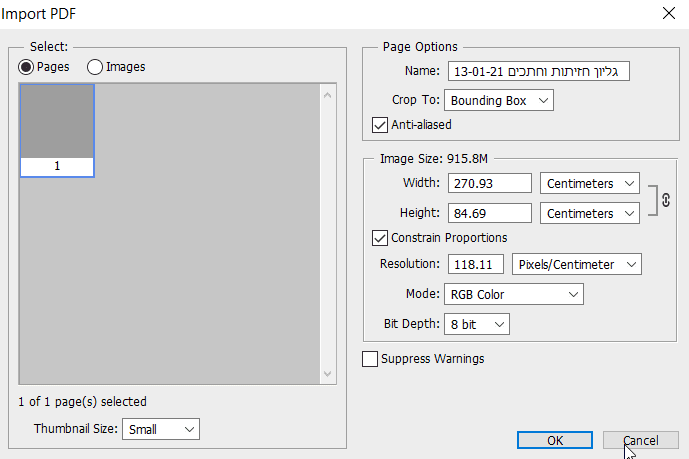This screenshot has width=689, height=459.
Task: Toggle the Anti-aliased checkbox
Action: pyautogui.click(x=380, y=125)
